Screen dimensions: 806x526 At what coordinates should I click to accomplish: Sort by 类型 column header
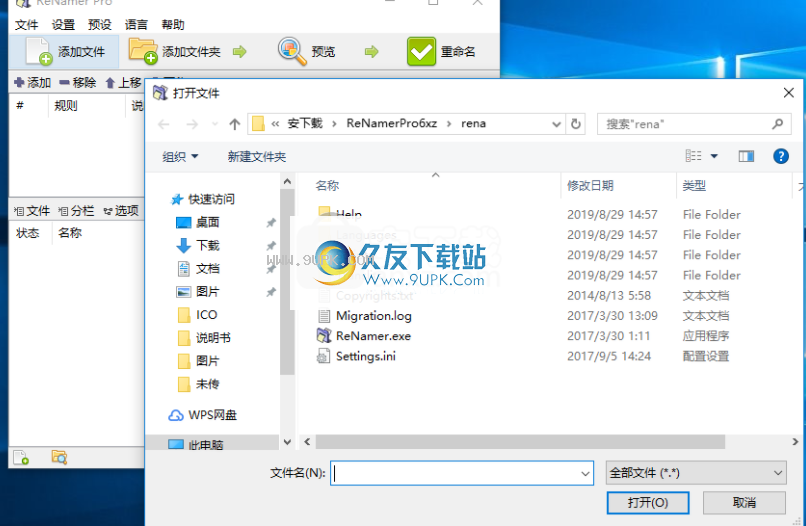(x=694, y=186)
